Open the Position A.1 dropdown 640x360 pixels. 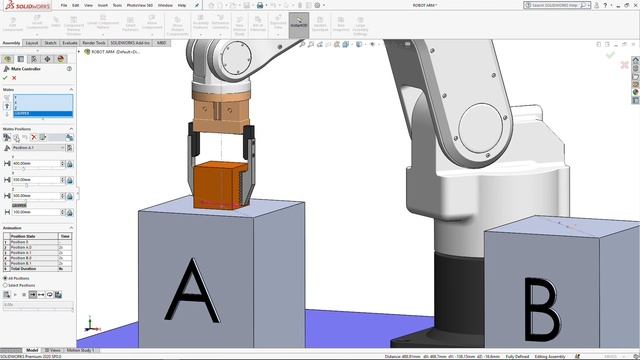[62, 148]
